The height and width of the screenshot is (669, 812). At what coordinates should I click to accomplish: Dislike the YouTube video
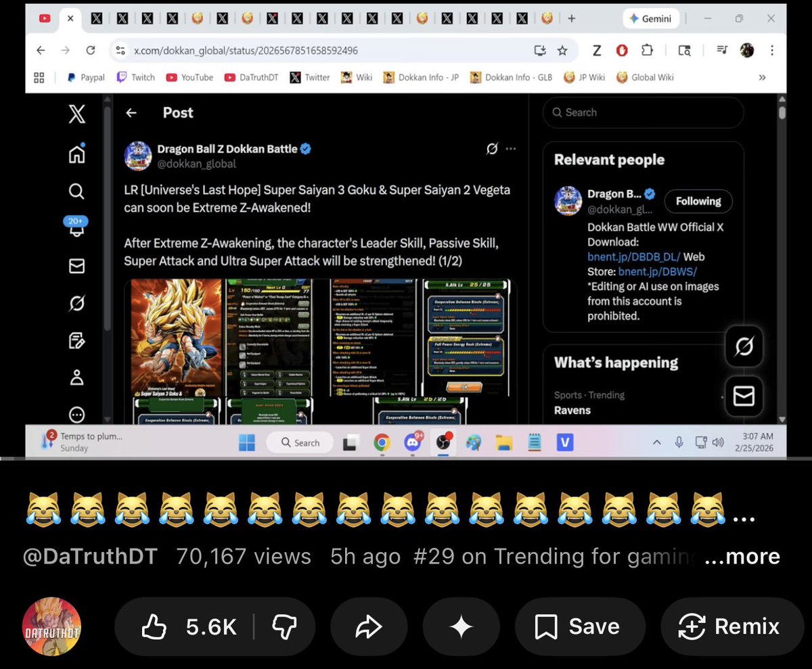tap(284, 626)
